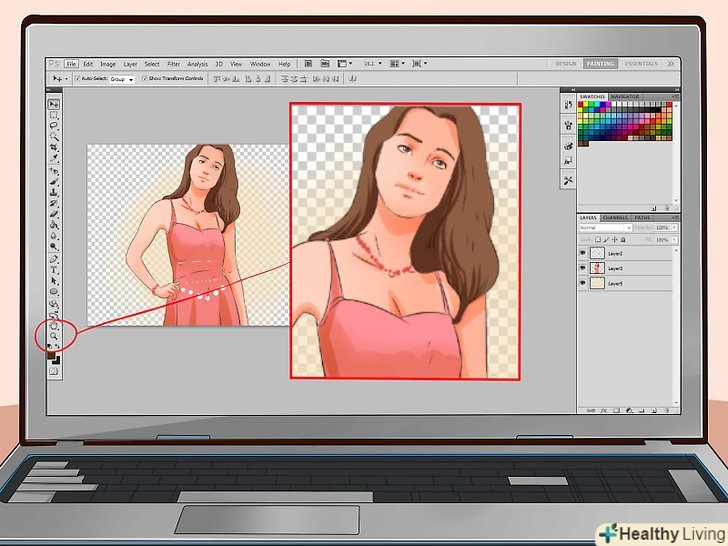Click the foreground color swatch in toolbox
The height and width of the screenshot is (546, 728).
[52, 355]
